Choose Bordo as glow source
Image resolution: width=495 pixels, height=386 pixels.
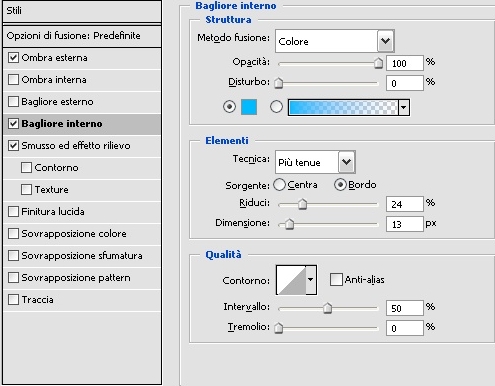pos(340,185)
